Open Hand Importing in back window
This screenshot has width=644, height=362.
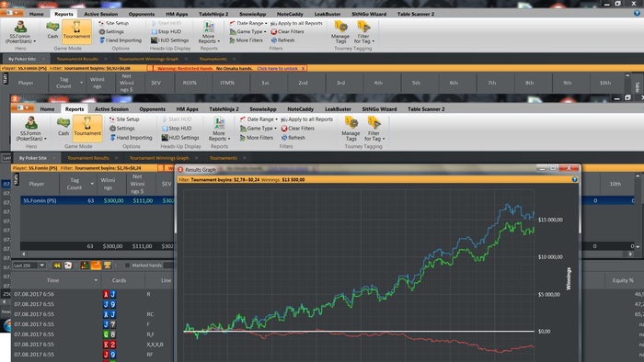121,40
